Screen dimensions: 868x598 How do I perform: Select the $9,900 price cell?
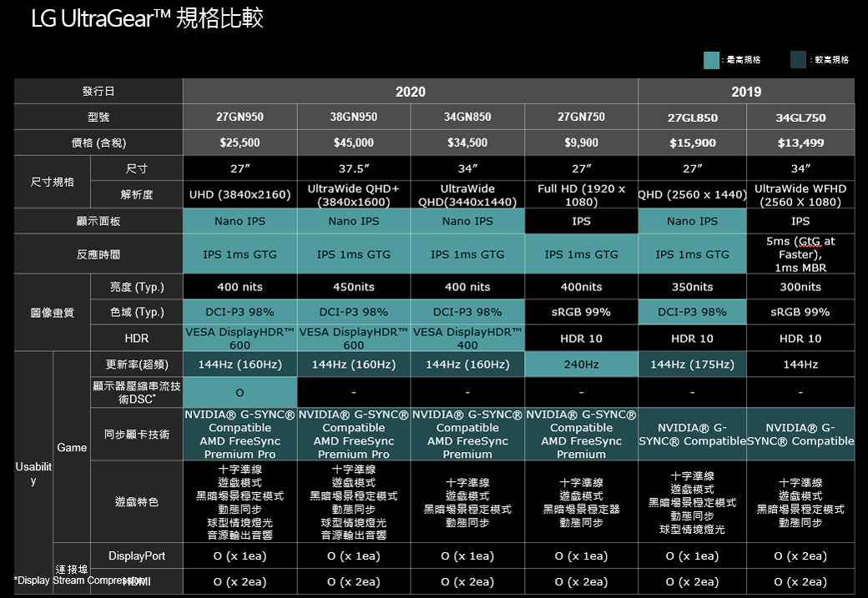click(581, 143)
